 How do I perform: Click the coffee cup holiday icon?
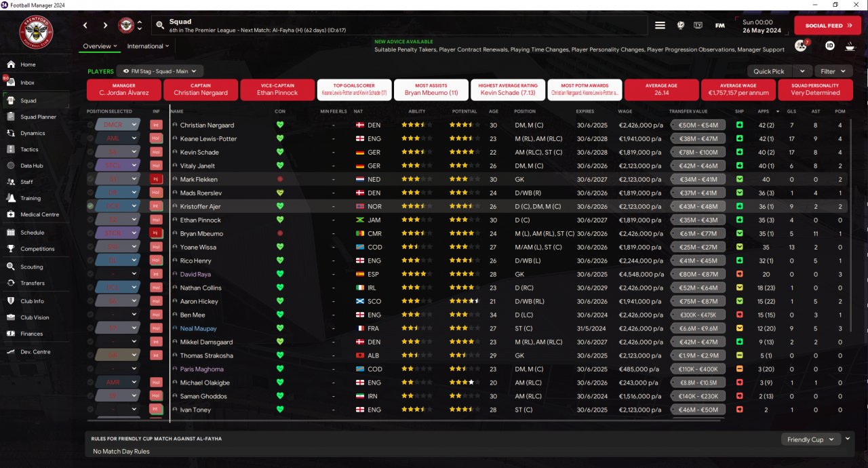coord(850,45)
